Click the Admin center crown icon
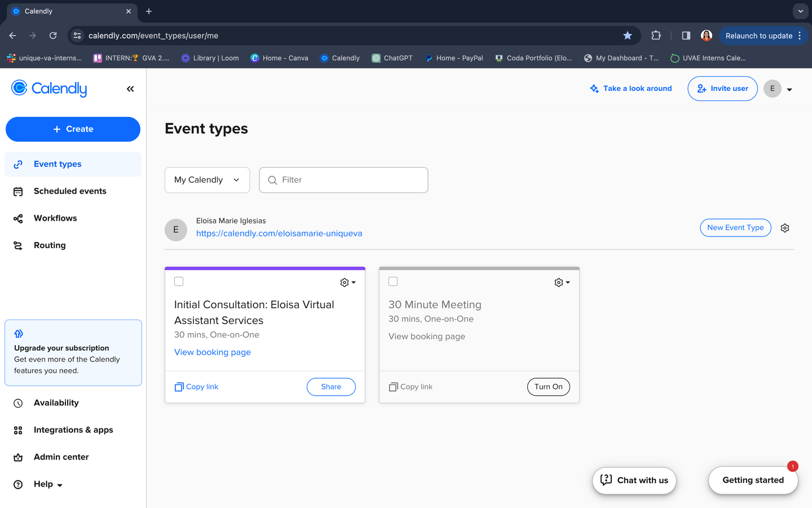 click(x=18, y=457)
